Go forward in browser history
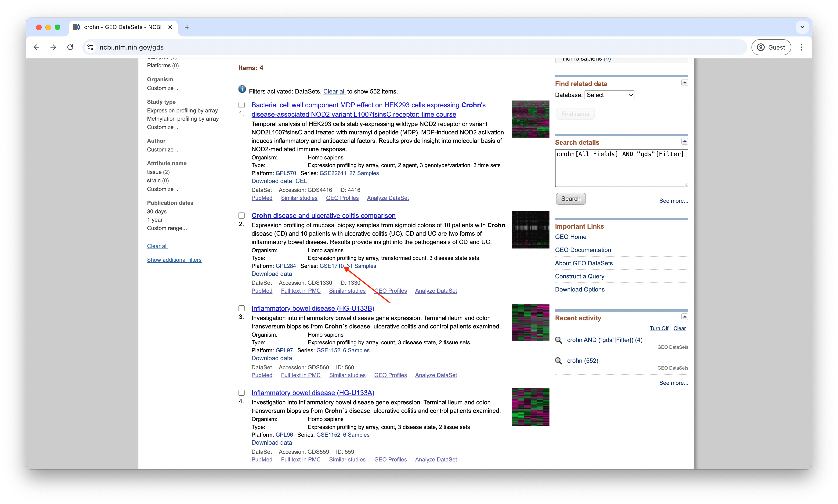Image resolution: width=838 pixels, height=504 pixels. click(53, 47)
